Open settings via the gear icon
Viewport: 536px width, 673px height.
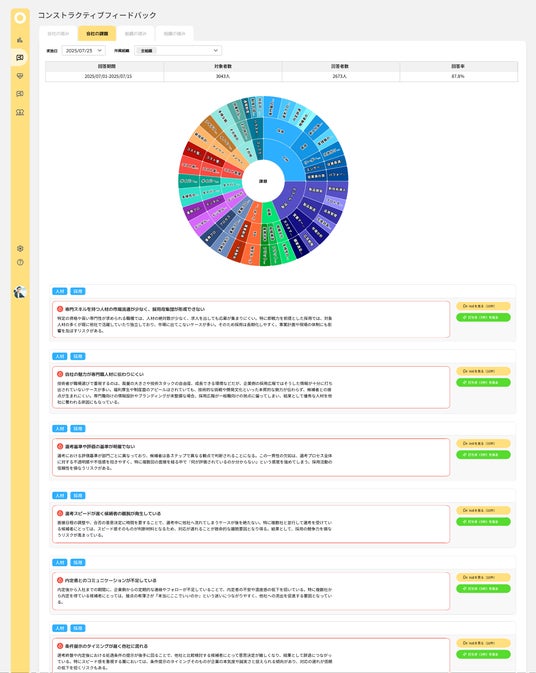coord(20,249)
